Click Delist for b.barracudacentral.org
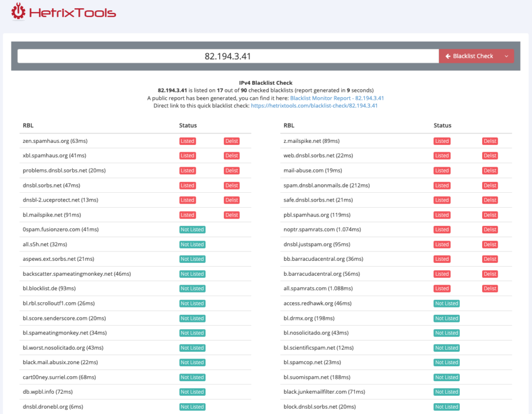 [x=490, y=274]
